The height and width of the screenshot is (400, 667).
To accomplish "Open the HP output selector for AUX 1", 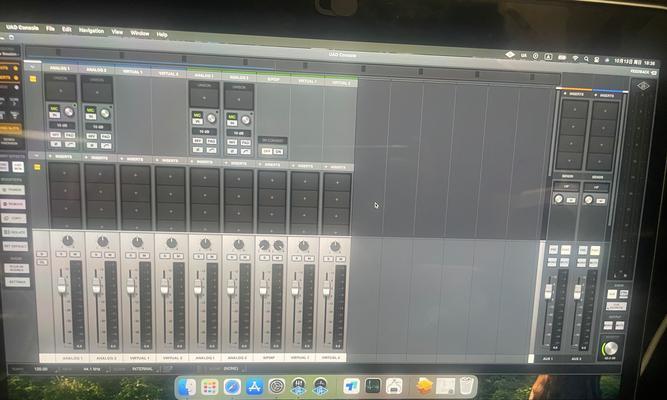I will point(566,187).
